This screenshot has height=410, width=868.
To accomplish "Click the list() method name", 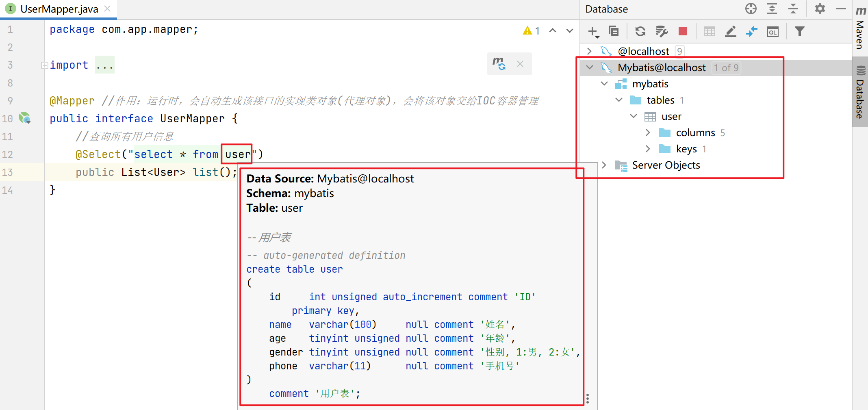I will [206, 172].
